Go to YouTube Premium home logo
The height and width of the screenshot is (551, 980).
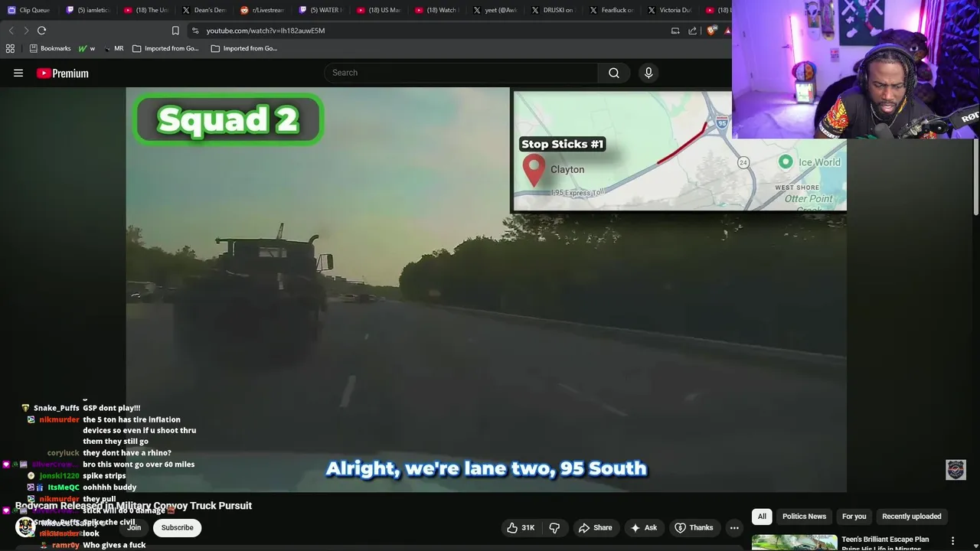click(x=63, y=73)
